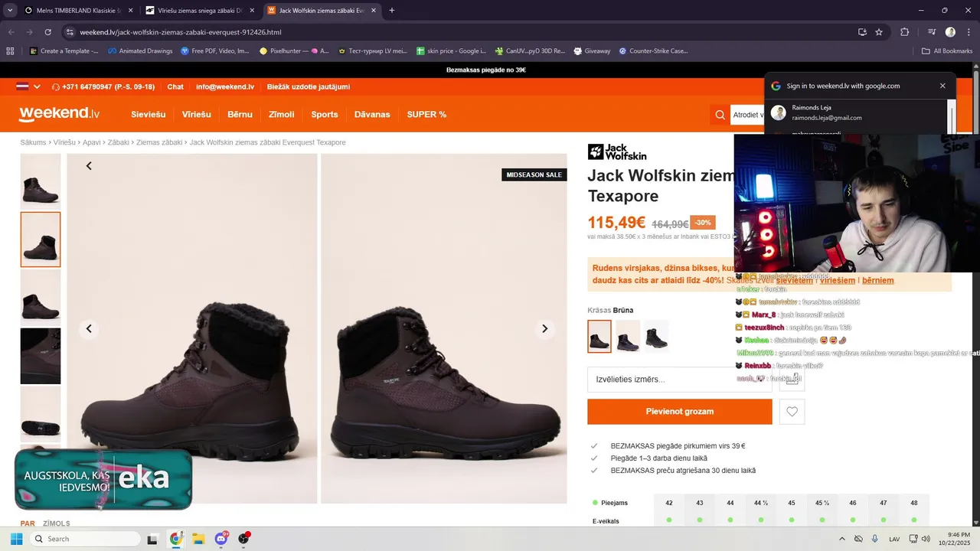
Task: Open File Explorer from the taskbar
Action: pos(198,539)
